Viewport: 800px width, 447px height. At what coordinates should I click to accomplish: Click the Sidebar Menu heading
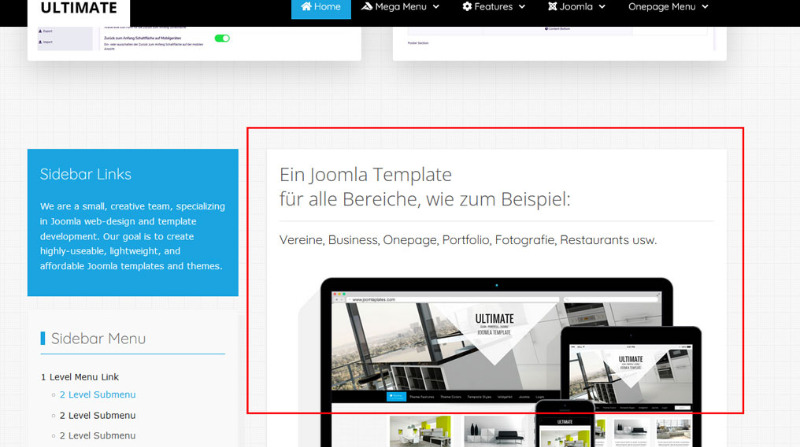[x=98, y=338]
